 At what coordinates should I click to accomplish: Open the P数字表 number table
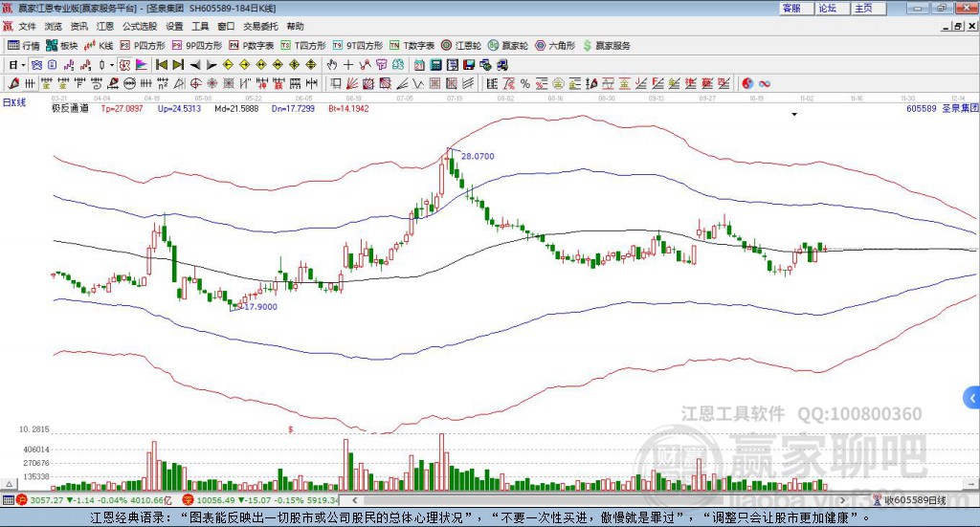[252, 46]
